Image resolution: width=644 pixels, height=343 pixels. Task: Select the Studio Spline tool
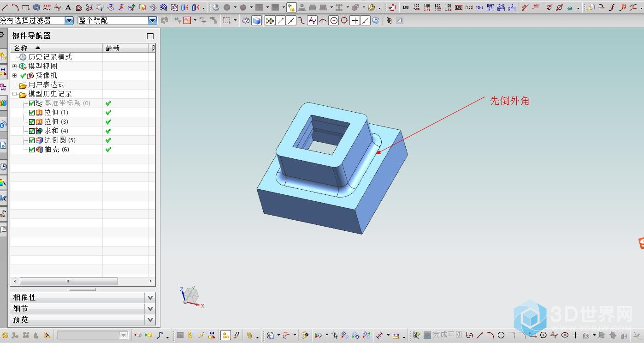(x=58, y=7)
